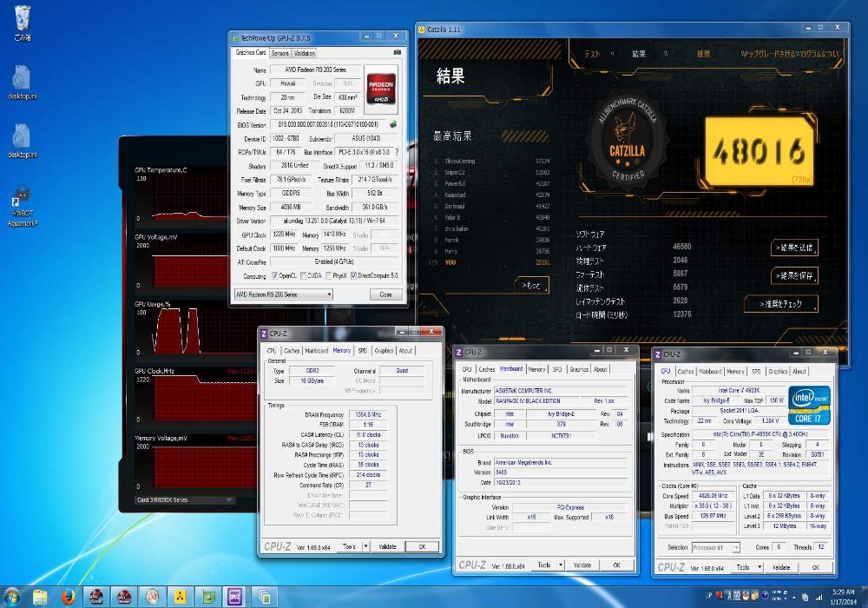The height and width of the screenshot is (608, 868).
Task: Click the もっと button under best results
Action: pyautogui.click(x=531, y=285)
